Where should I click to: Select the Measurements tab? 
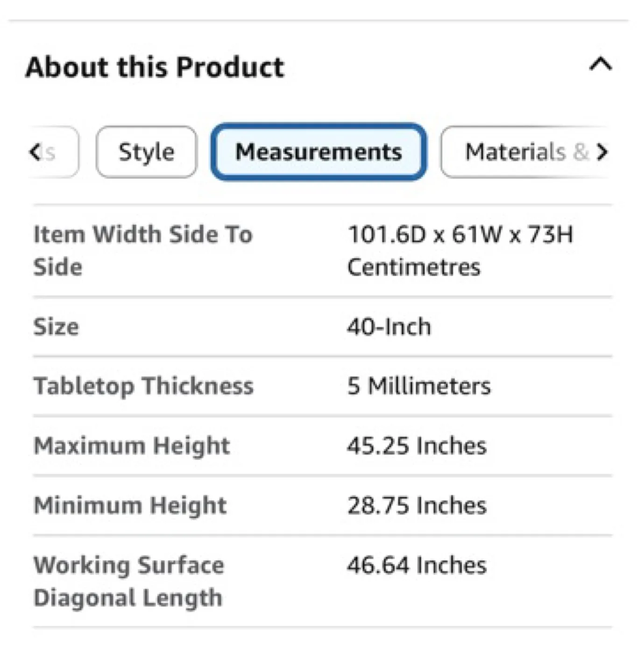click(x=318, y=152)
